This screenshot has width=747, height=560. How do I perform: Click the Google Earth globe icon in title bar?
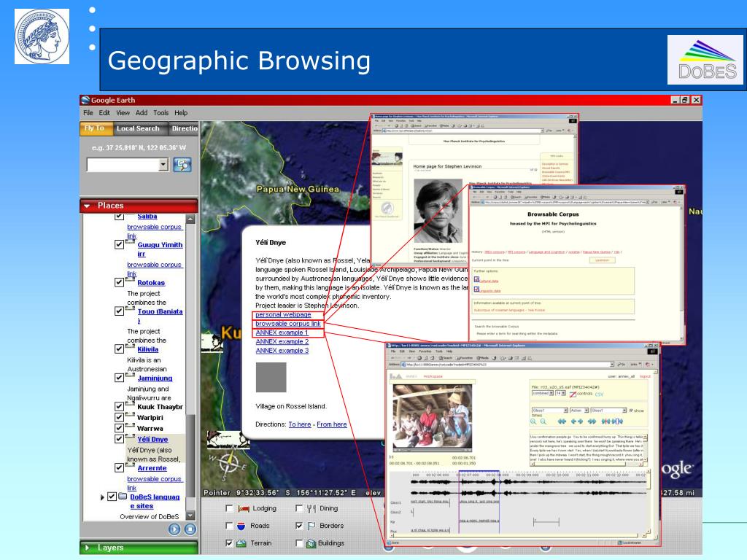(85, 100)
